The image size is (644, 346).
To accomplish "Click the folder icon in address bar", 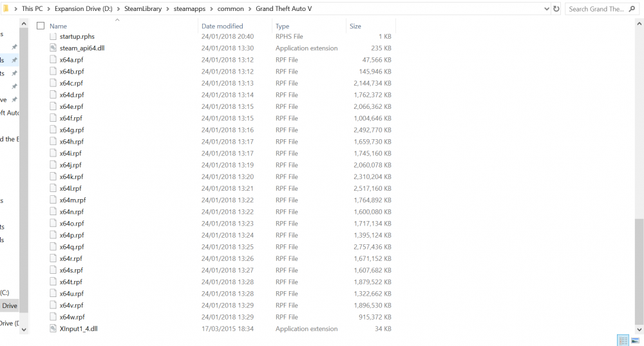I will [x=6, y=8].
